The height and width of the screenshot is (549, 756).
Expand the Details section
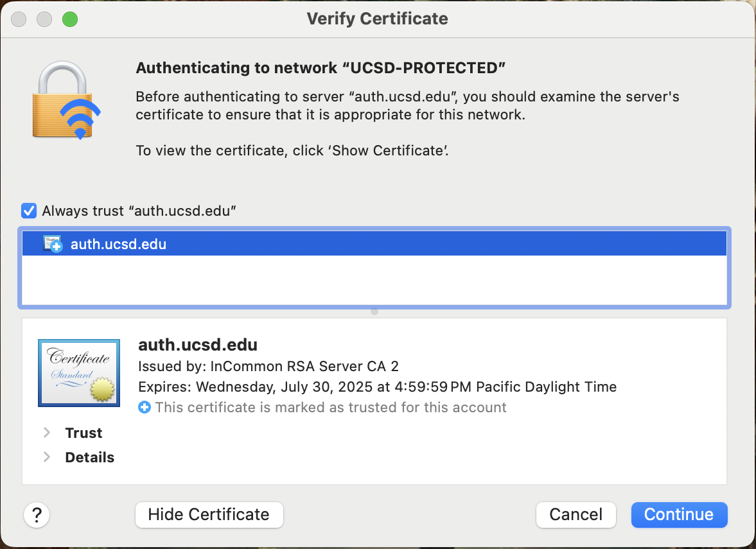pyautogui.click(x=47, y=457)
